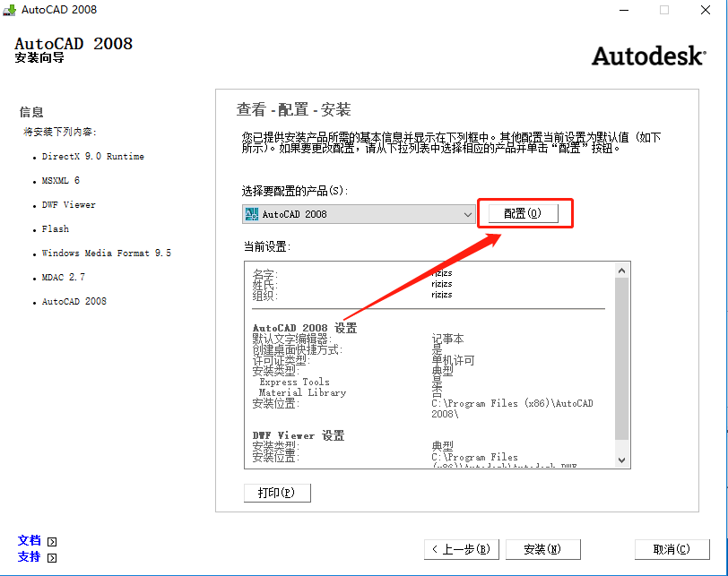Click the 信息 sidebar heading
728x576 pixels.
pyautogui.click(x=31, y=112)
